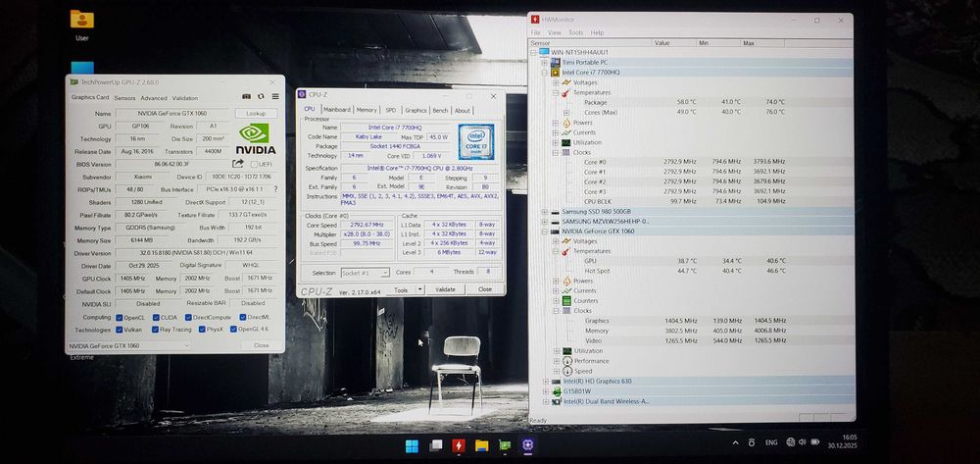Click the Intel Core i7 badge in CPU-Z
The height and width of the screenshot is (464, 980).
(x=475, y=142)
